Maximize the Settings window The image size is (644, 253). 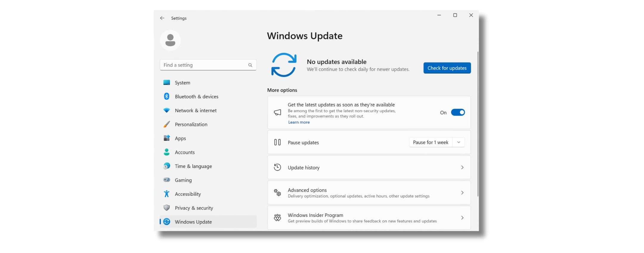point(455,15)
